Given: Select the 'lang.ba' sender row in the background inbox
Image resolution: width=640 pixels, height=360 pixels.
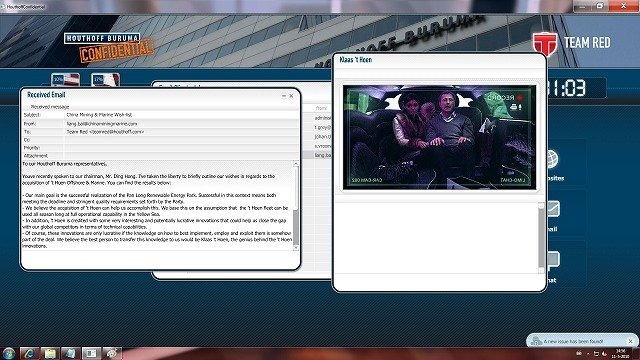Looking at the screenshot, I should 323,155.
